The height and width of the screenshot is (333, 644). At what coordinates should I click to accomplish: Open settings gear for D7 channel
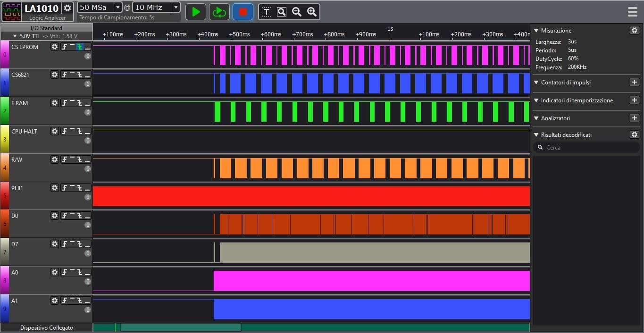click(55, 244)
